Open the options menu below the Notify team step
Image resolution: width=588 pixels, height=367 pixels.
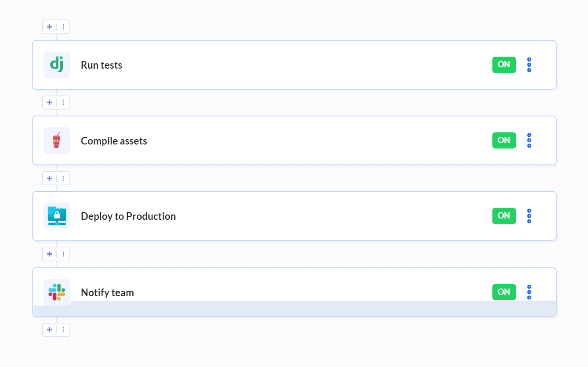point(63,330)
